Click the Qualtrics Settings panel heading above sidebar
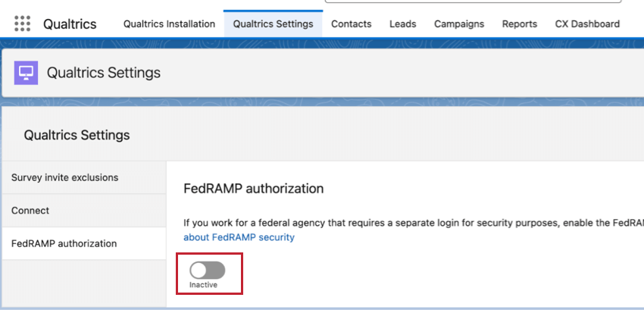This screenshot has width=644, height=310. (77, 135)
